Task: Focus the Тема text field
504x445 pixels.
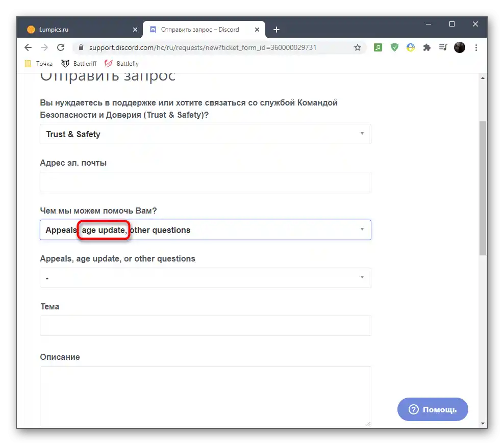Action: click(x=205, y=326)
